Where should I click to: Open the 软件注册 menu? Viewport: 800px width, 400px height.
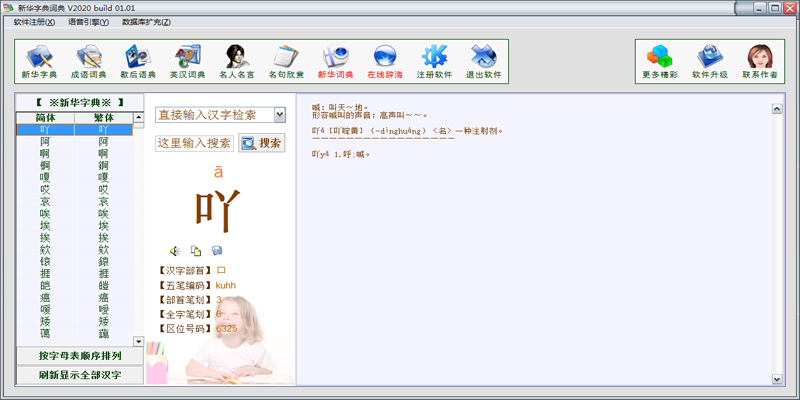point(34,22)
